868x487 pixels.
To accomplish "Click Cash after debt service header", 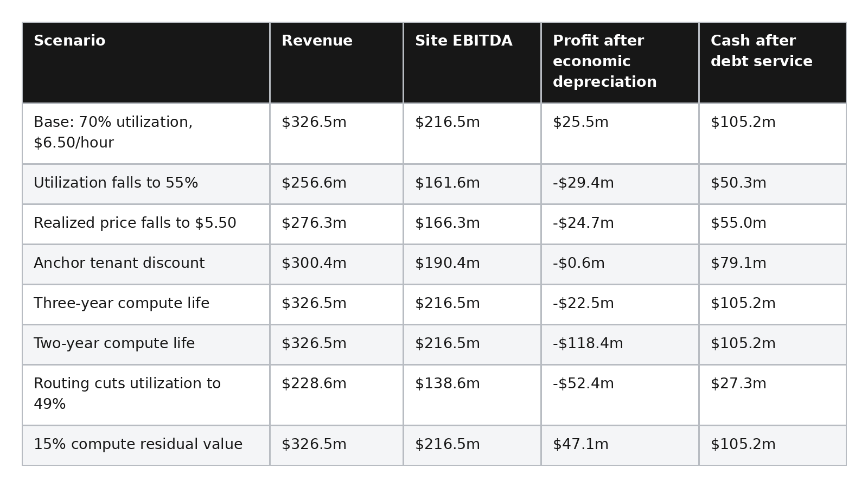I will coord(773,62).
